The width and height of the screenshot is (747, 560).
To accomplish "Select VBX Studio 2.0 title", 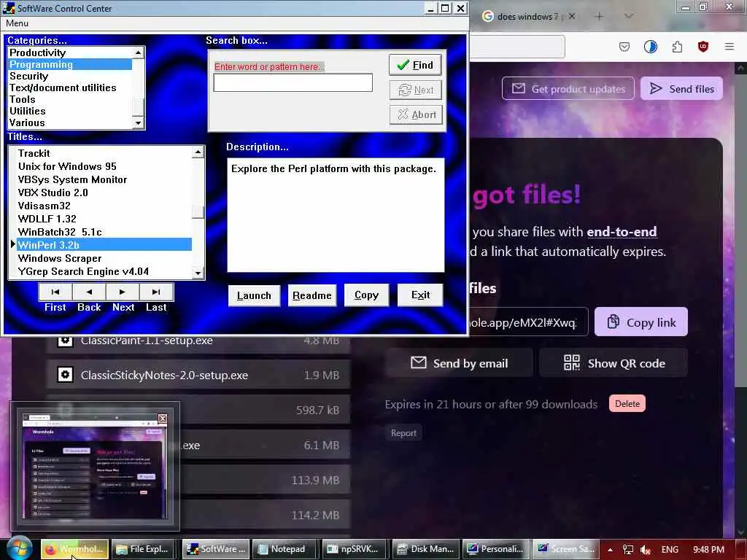I will [104, 192].
